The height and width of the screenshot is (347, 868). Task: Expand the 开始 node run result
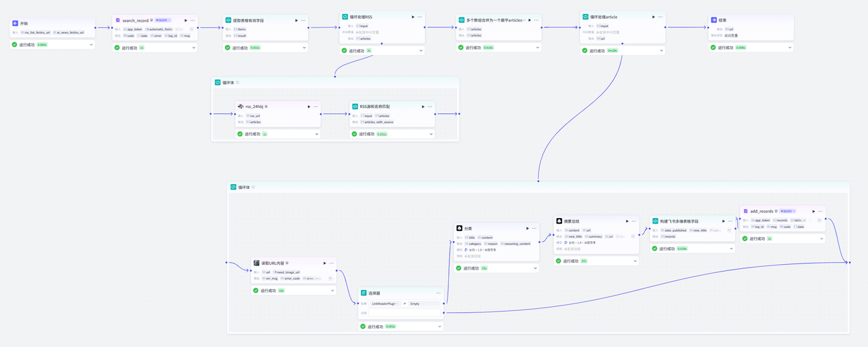click(92, 45)
